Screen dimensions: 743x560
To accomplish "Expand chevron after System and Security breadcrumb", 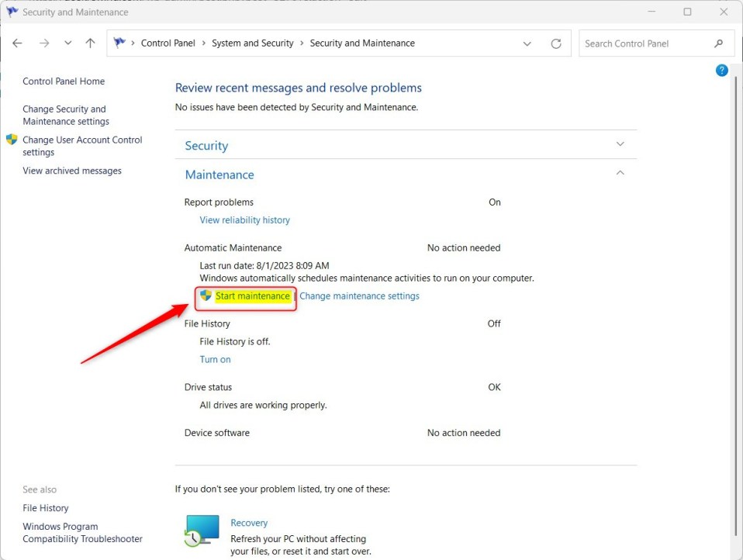I will click(302, 43).
